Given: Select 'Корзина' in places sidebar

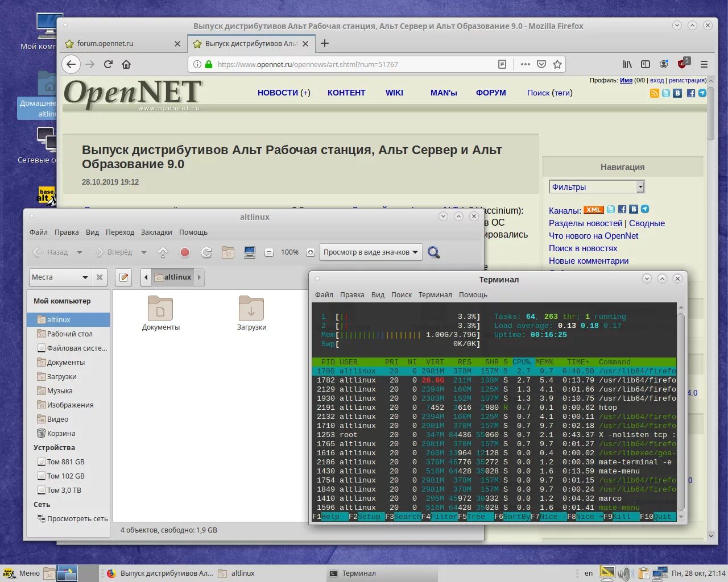Looking at the screenshot, I should tap(69, 434).
